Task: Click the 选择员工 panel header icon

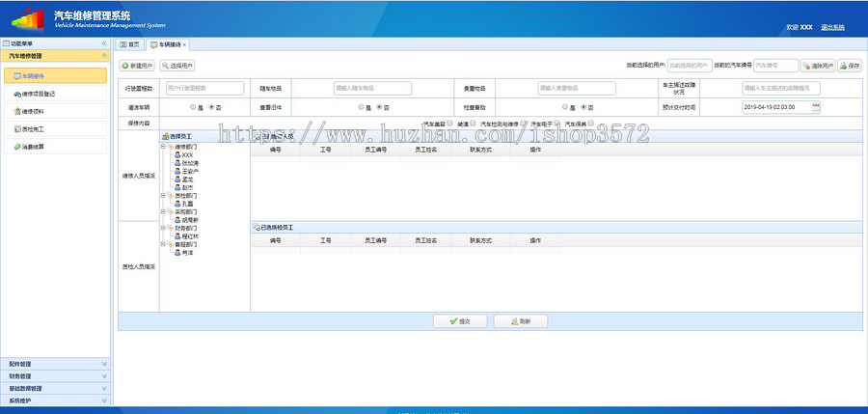Action: coord(165,136)
